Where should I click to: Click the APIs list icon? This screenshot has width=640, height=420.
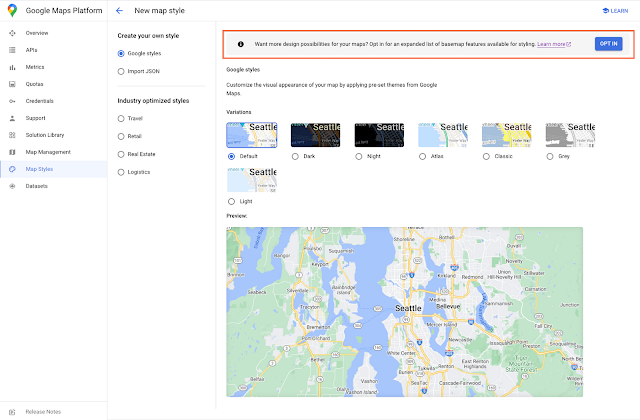pos(12,50)
